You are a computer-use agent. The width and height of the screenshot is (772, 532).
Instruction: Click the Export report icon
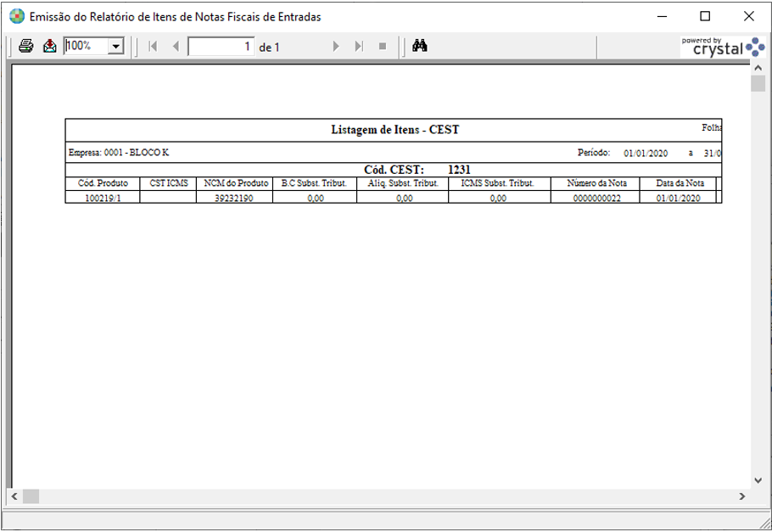pyautogui.click(x=50, y=47)
